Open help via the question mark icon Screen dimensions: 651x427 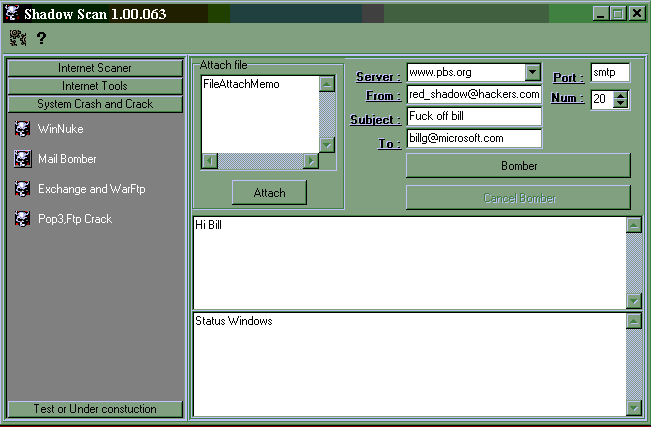[x=42, y=38]
